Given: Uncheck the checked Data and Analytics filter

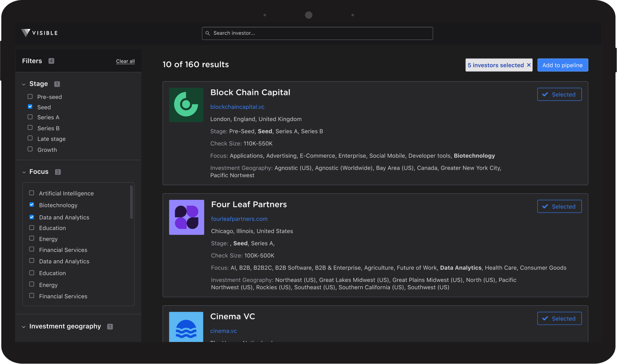Looking at the screenshot, I should click(x=32, y=217).
